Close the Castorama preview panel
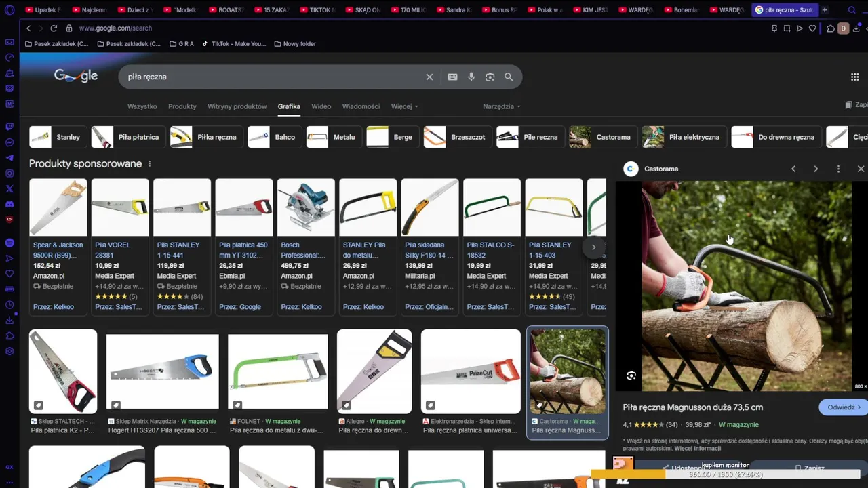The height and width of the screenshot is (488, 868). tap(861, 169)
